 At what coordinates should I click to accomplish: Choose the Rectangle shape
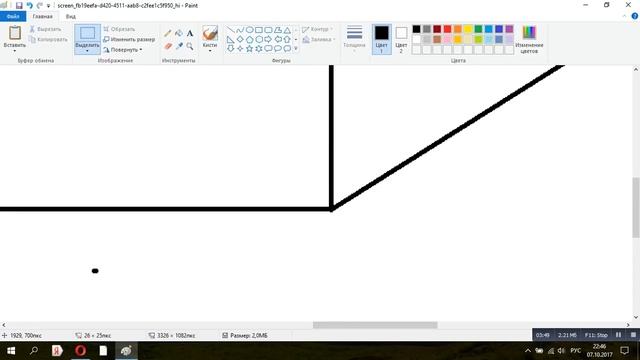(x=259, y=30)
